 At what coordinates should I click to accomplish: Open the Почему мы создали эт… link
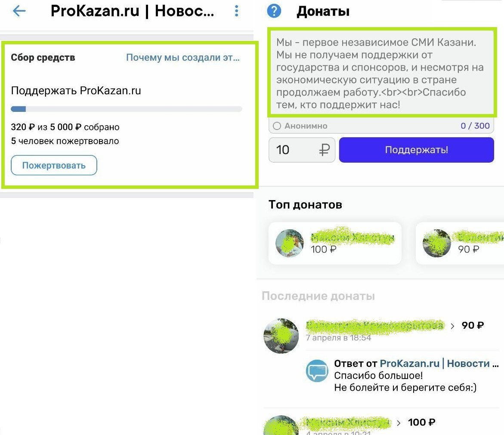183,57
